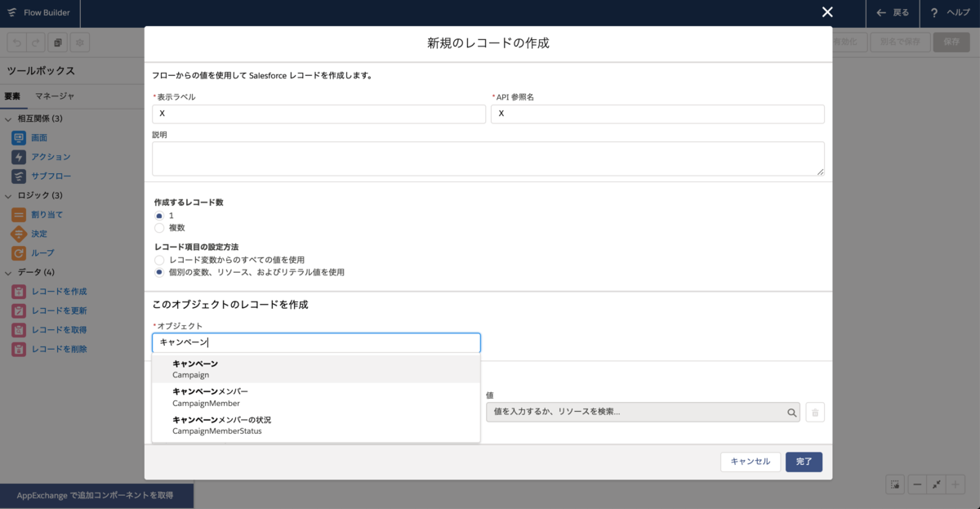Image resolution: width=980 pixels, height=509 pixels.
Task: Switch to the マネージャ tab
Action: pos(54,96)
